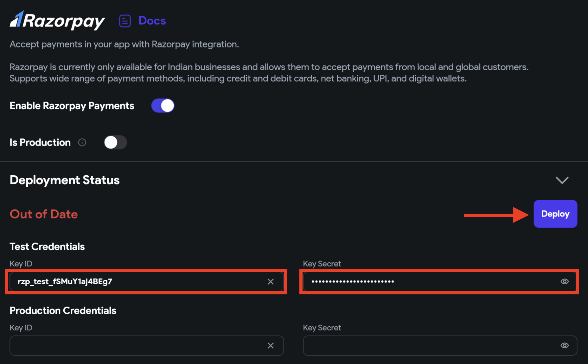Reveal the production Key Secret value

coord(565,345)
